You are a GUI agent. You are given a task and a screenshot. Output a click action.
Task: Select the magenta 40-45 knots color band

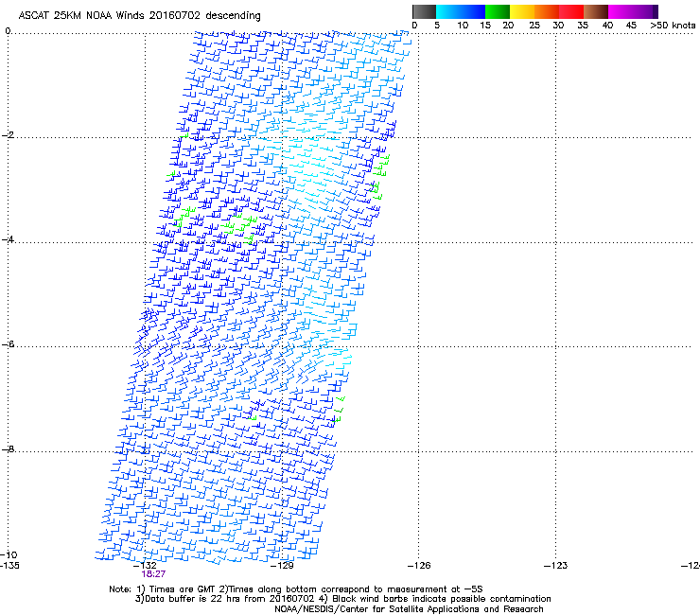(621, 11)
